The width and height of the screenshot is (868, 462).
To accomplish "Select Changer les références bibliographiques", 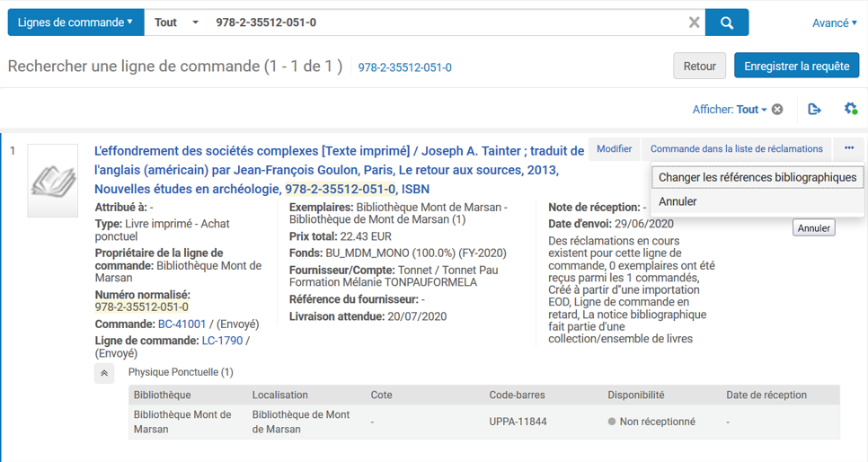I will [x=757, y=177].
